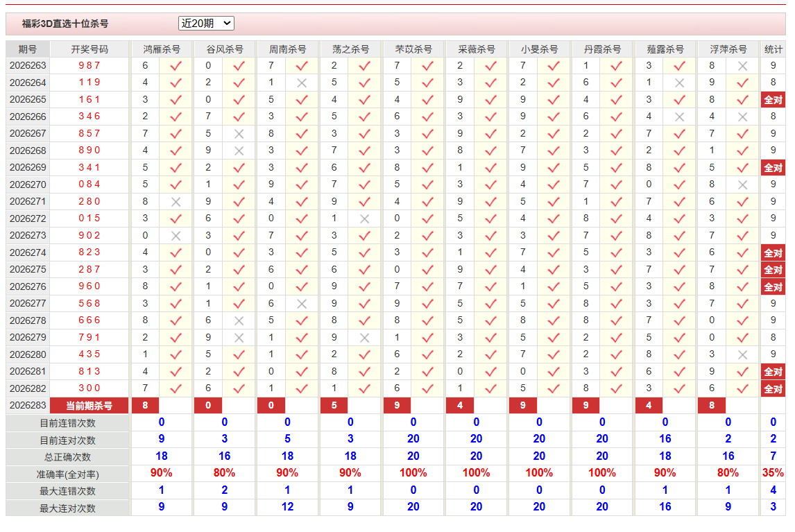This screenshot has height=532, width=795.
Task: Click the checkmark for 鸿雁杀号 in row 2026263
Action: click(x=176, y=66)
